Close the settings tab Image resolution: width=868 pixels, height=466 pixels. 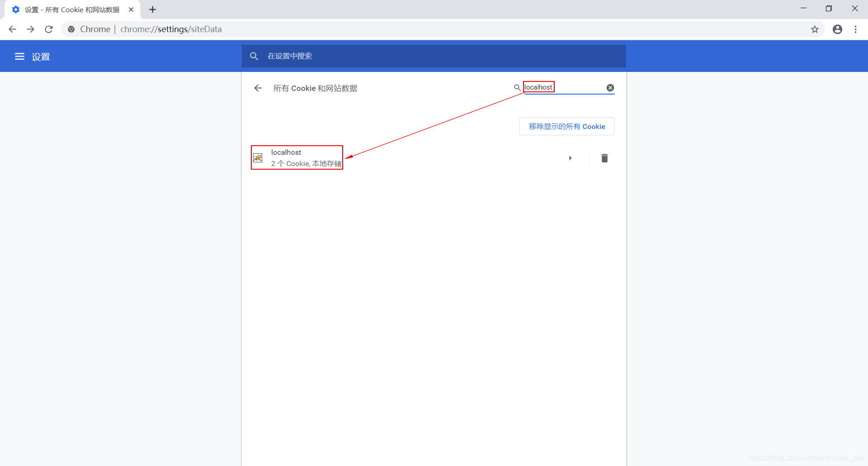tap(131, 10)
